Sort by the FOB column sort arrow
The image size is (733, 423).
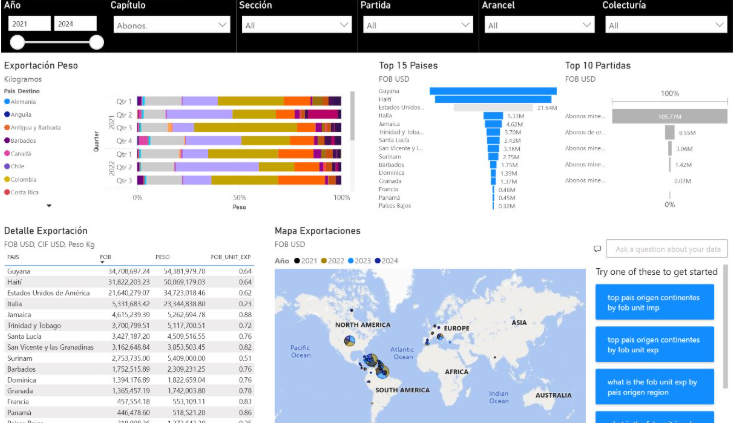point(102,262)
